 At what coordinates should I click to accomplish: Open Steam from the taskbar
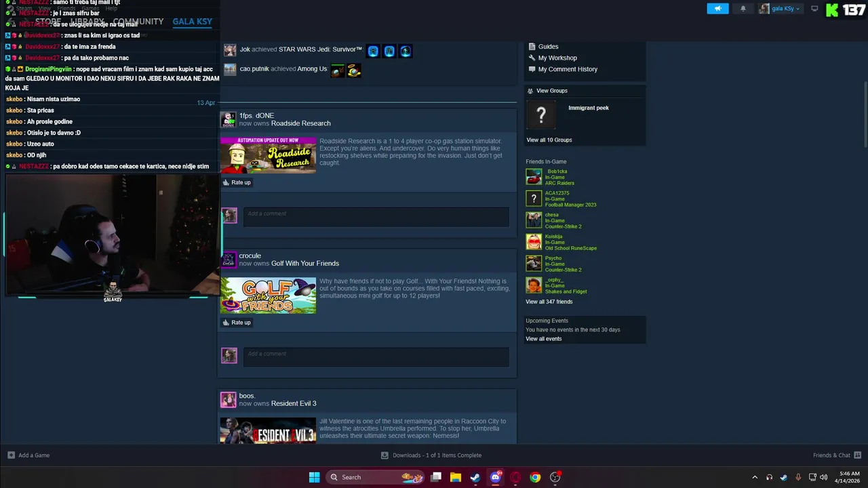[475, 477]
